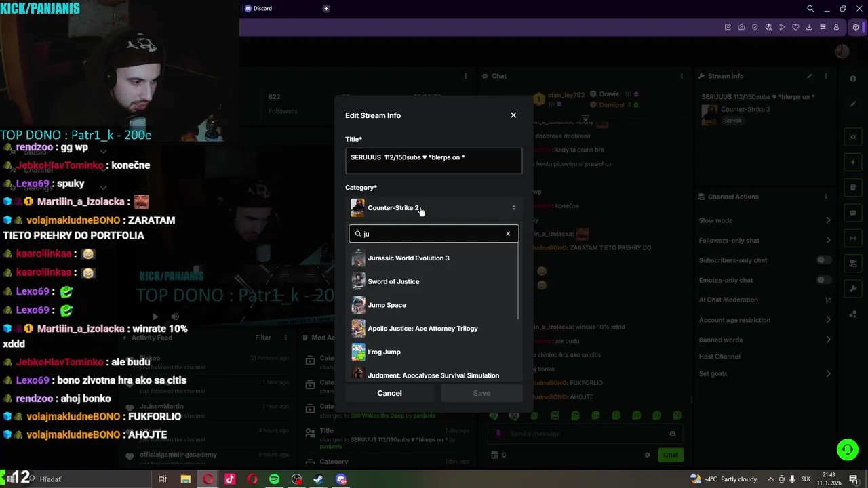This screenshot has height=488, width=868.
Task: Open Task View on the taskbar
Action: 163,479
